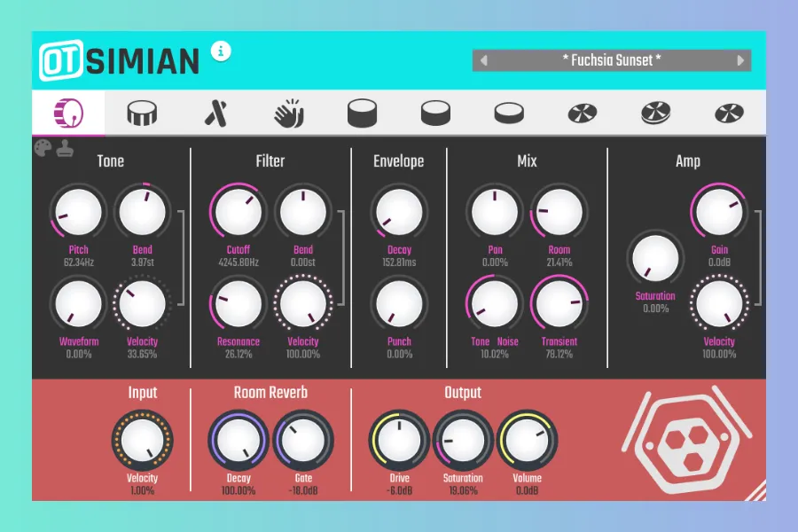Select the hand clap instrument icon

click(x=288, y=113)
